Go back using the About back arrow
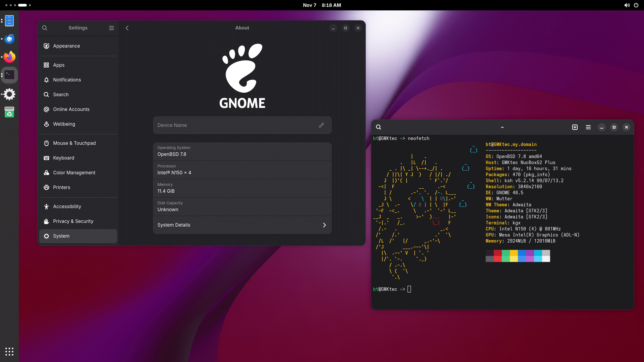The height and width of the screenshot is (362, 644). pos(127,28)
